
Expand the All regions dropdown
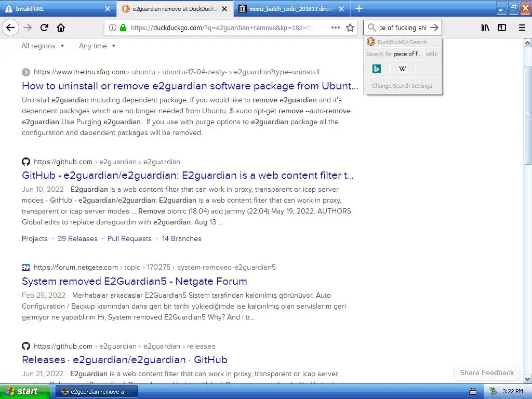[43, 46]
